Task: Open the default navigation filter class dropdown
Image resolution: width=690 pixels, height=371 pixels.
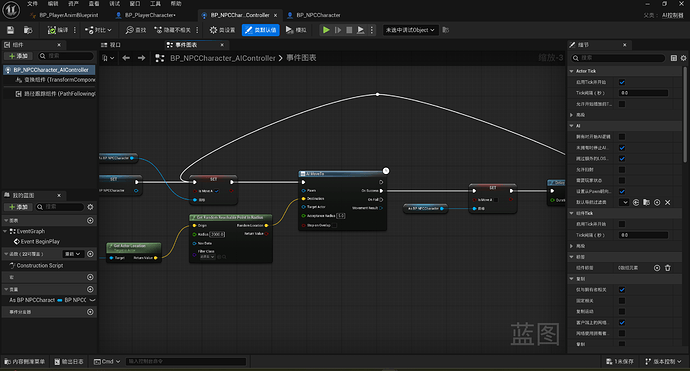Action: click(x=624, y=202)
